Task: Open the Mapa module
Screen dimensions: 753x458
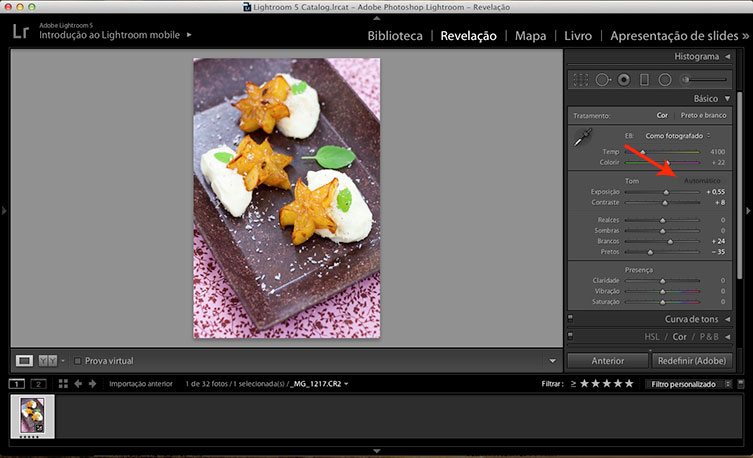Action: 530,37
